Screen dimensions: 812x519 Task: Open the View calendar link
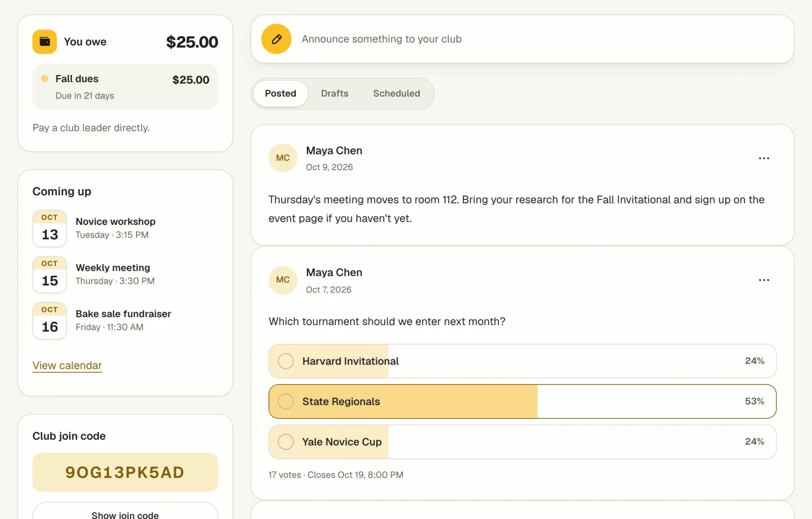pos(67,366)
